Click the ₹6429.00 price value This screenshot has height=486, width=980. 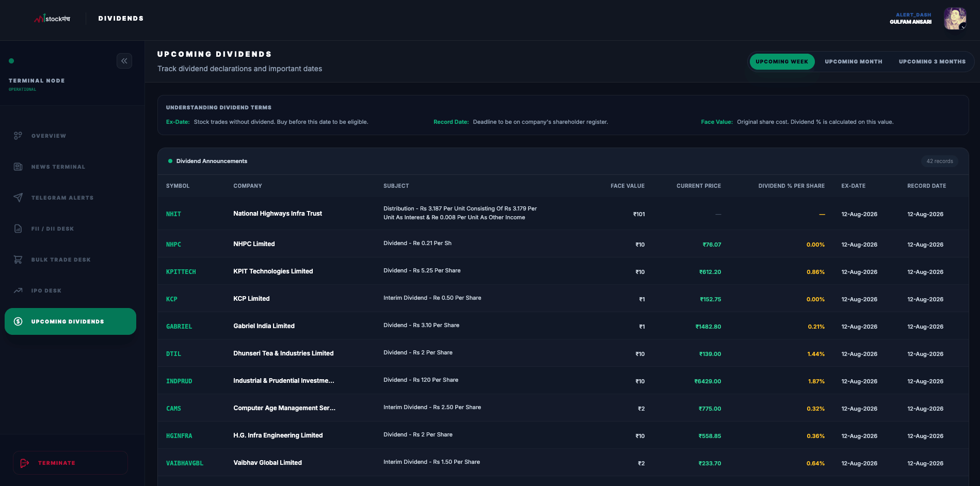click(x=708, y=381)
